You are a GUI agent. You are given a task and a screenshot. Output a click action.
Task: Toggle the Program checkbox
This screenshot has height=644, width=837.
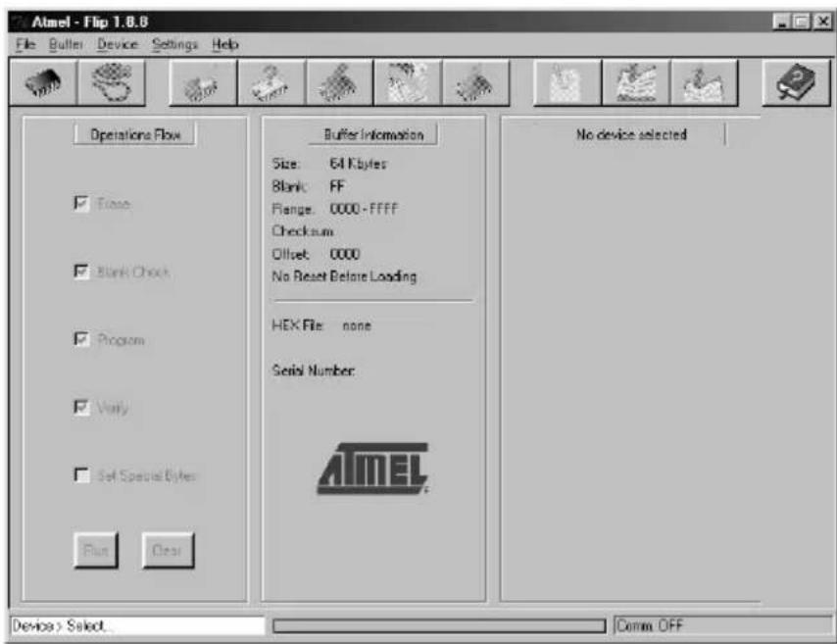point(81,339)
